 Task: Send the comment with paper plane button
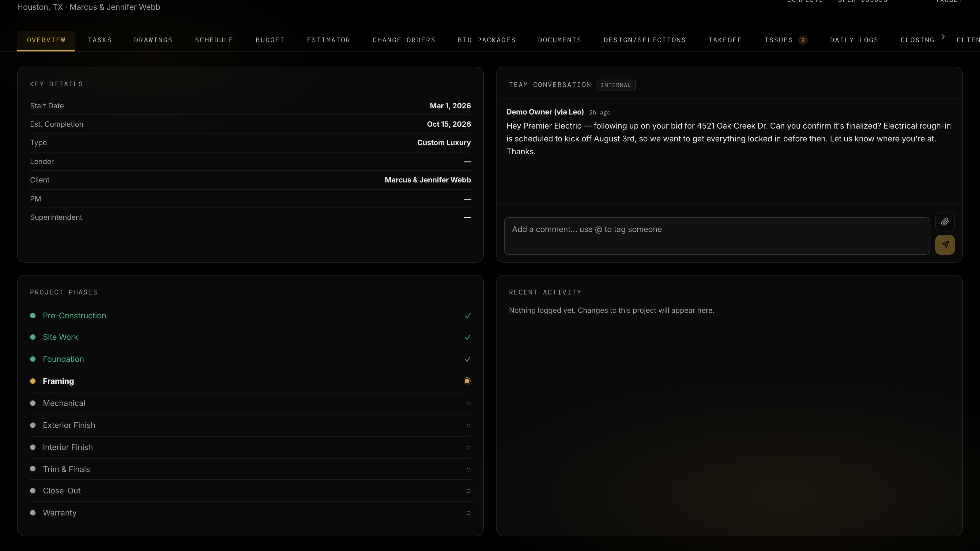pos(944,245)
